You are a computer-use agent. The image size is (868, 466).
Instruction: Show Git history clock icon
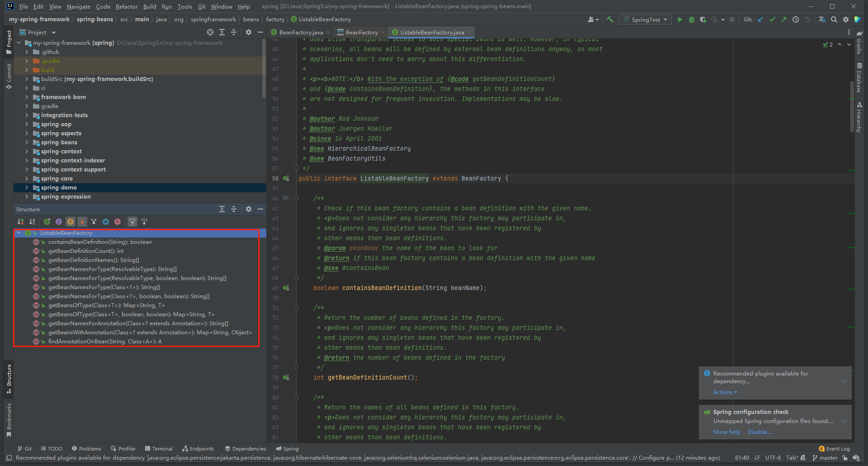click(796, 19)
